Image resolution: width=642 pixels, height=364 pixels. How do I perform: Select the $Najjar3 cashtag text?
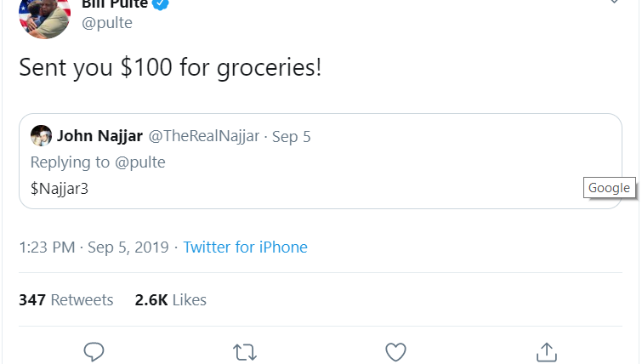[60, 188]
